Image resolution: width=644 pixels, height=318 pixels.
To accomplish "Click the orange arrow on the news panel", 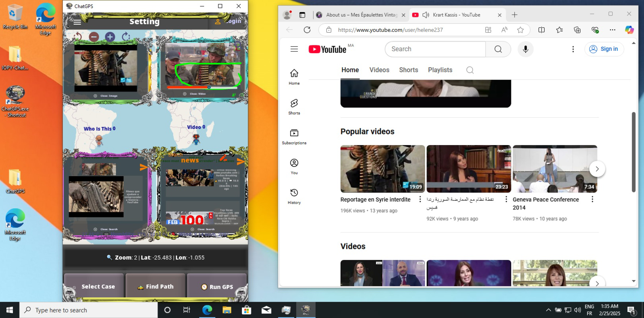I will 241,161.
